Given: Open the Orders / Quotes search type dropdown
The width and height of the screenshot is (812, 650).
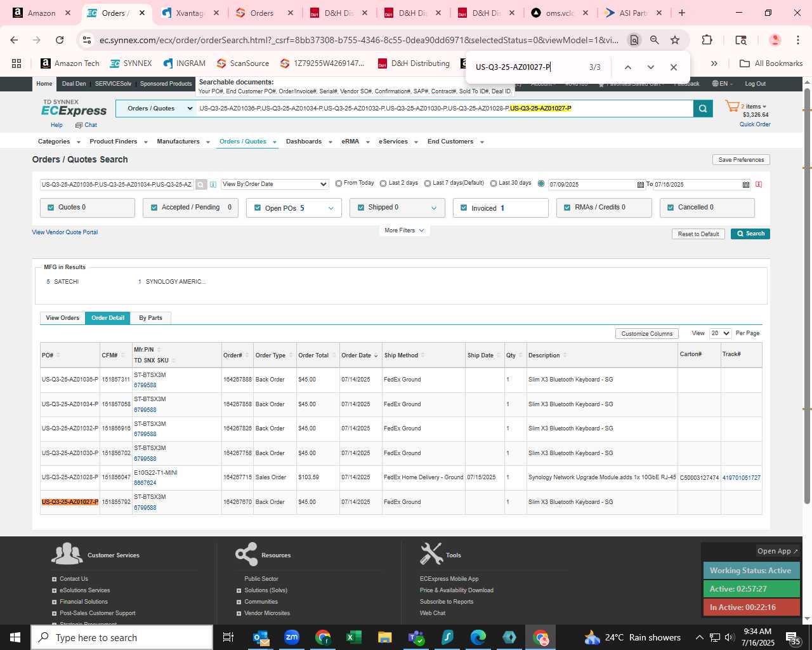Looking at the screenshot, I should coord(156,109).
